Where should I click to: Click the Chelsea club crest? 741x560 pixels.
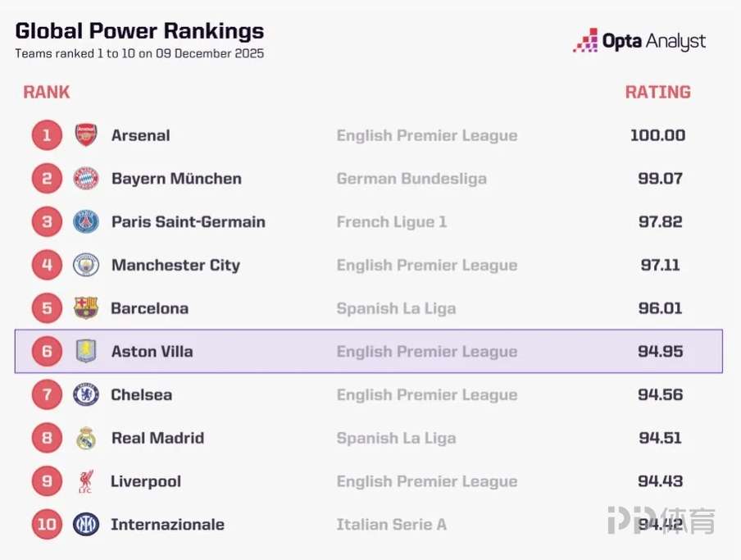[x=86, y=394]
